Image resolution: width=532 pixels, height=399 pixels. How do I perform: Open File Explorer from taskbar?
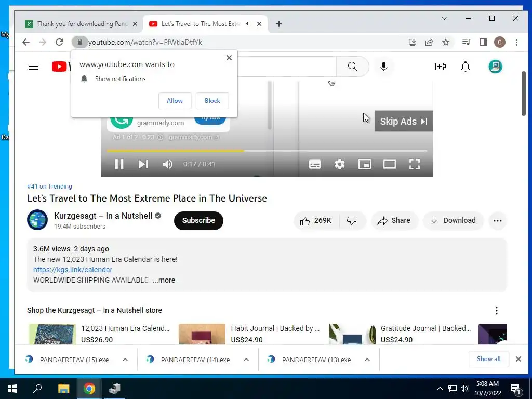pyautogui.click(x=63, y=389)
